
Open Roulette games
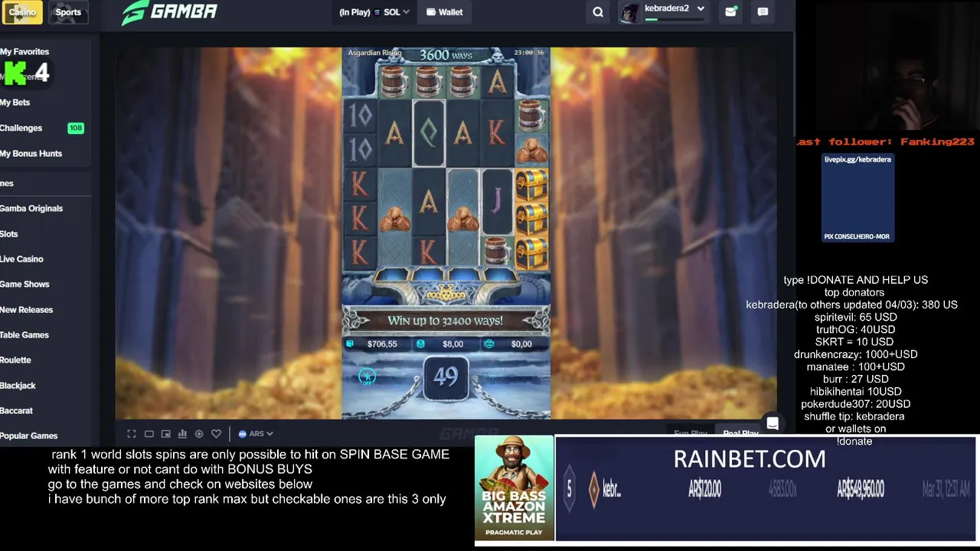[x=16, y=360]
